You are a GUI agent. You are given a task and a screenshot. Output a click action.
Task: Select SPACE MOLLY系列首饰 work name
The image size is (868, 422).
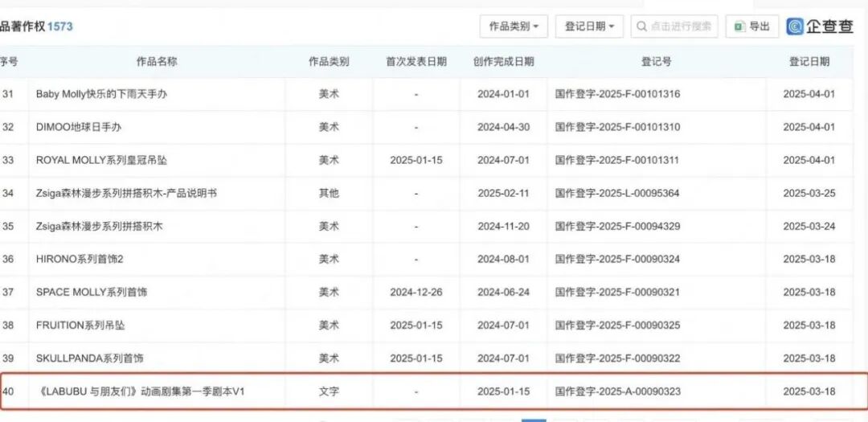(92, 292)
